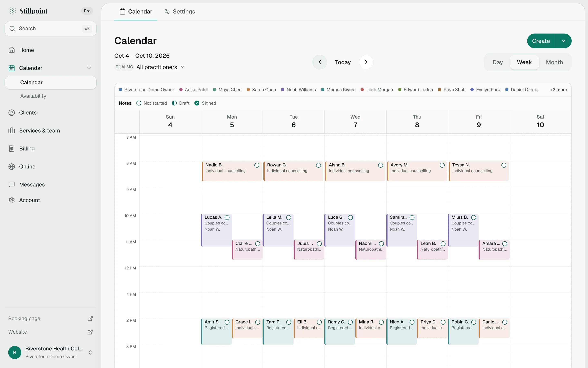Select the Wed 7 day header
Image resolution: width=588 pixels, height=368 pixels.
(x=355, y=121)
